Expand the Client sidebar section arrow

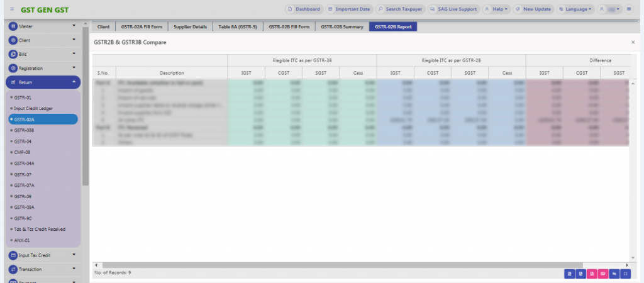coord(74,40)
